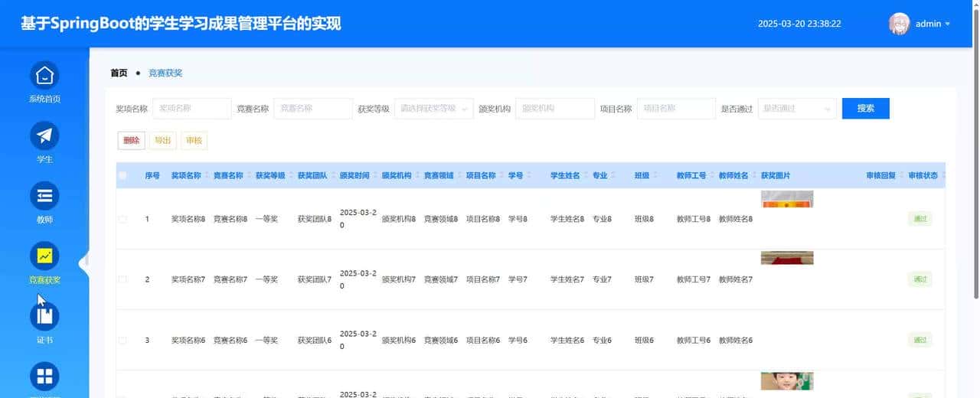Image resolution: width=980 pixels, height=398 pixels.
Task: Click the 删除 button
Action: tap(132, 141)
